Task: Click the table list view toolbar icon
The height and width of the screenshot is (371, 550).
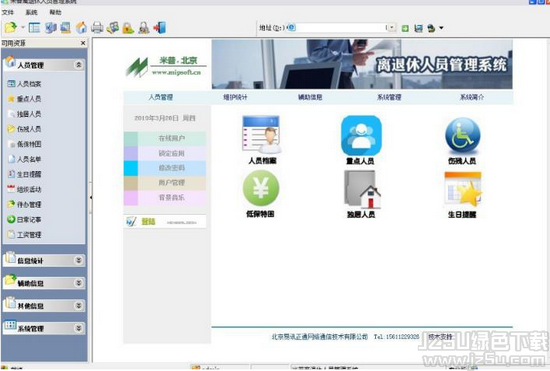Action: pos(34,28)
